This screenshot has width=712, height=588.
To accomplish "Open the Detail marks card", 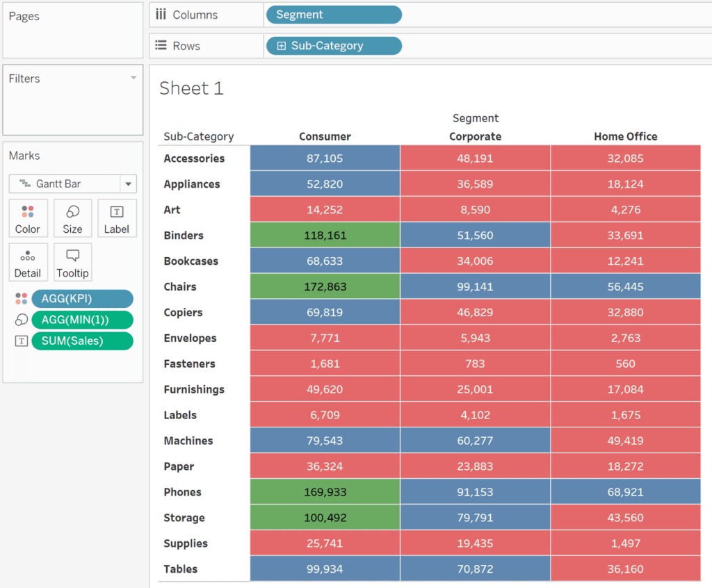I will tap(28, 263).
